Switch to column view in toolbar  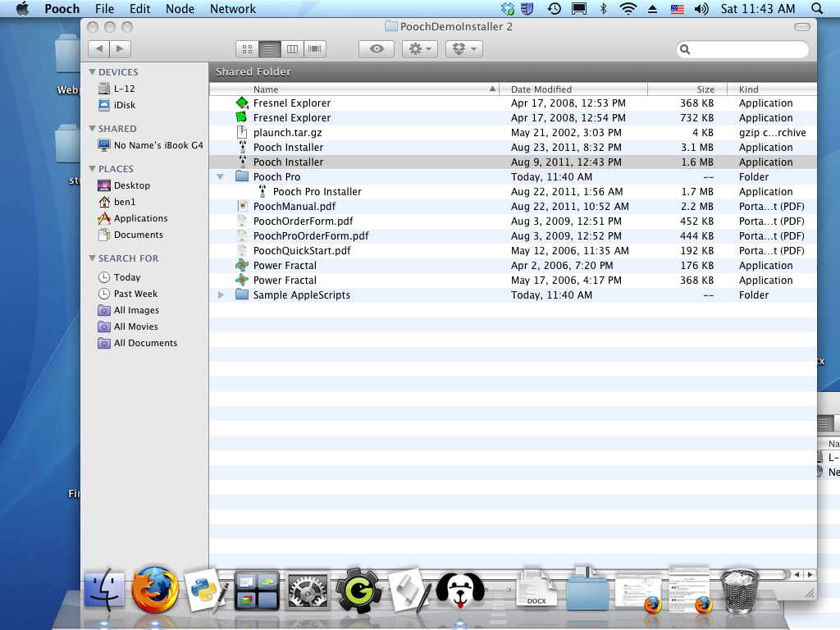293,48
